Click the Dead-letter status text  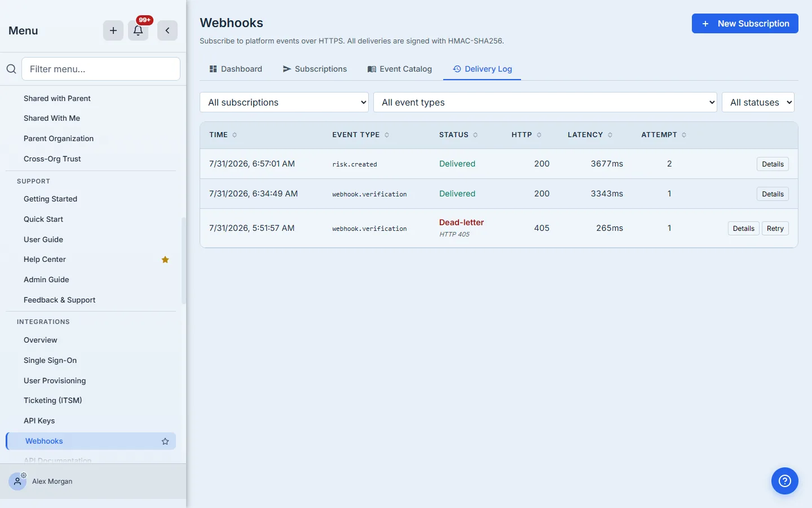pos(461,222)
